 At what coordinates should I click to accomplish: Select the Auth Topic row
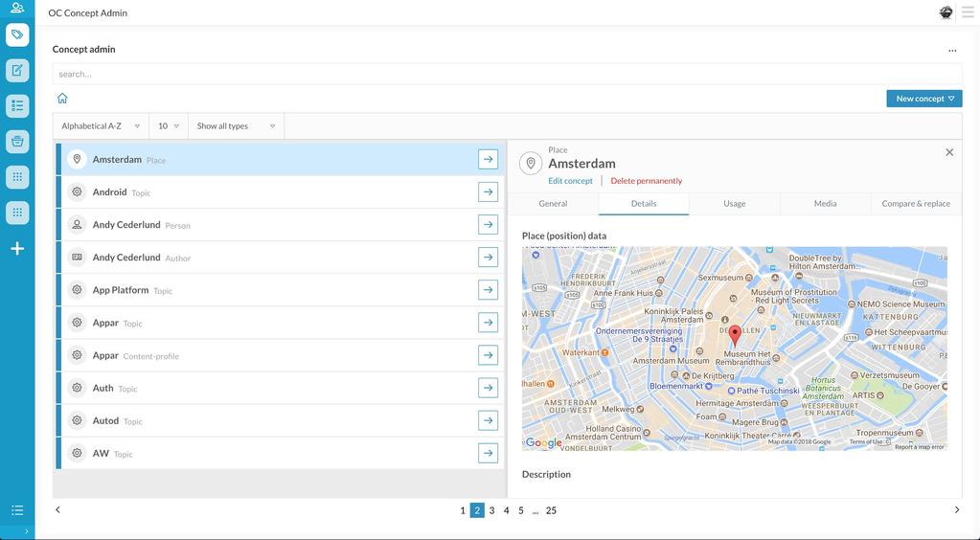coord(280,388)
